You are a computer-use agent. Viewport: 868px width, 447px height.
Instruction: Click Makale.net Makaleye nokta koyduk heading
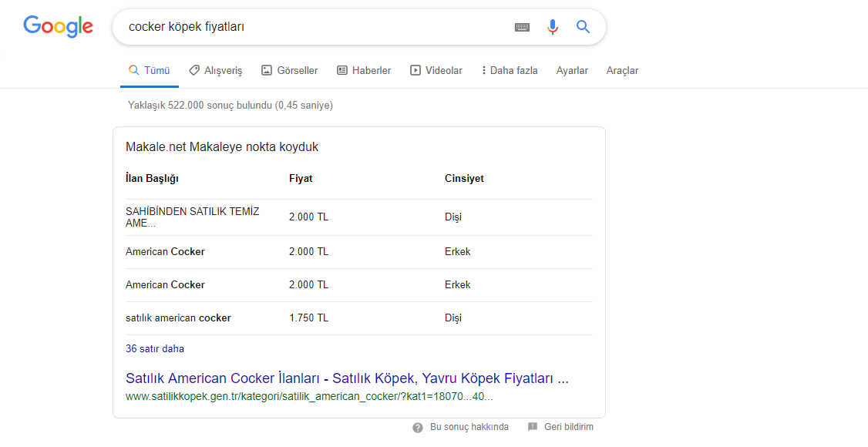coord(222,147)
